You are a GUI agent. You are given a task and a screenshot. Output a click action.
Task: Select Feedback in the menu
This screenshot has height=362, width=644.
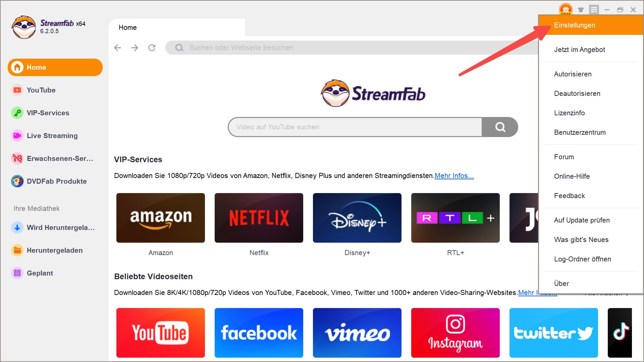pyautogui.click(x=591, y=196)
